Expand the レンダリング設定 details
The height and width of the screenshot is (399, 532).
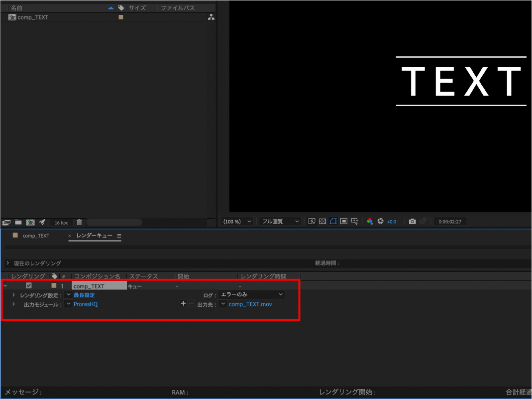tap(13, 295)
